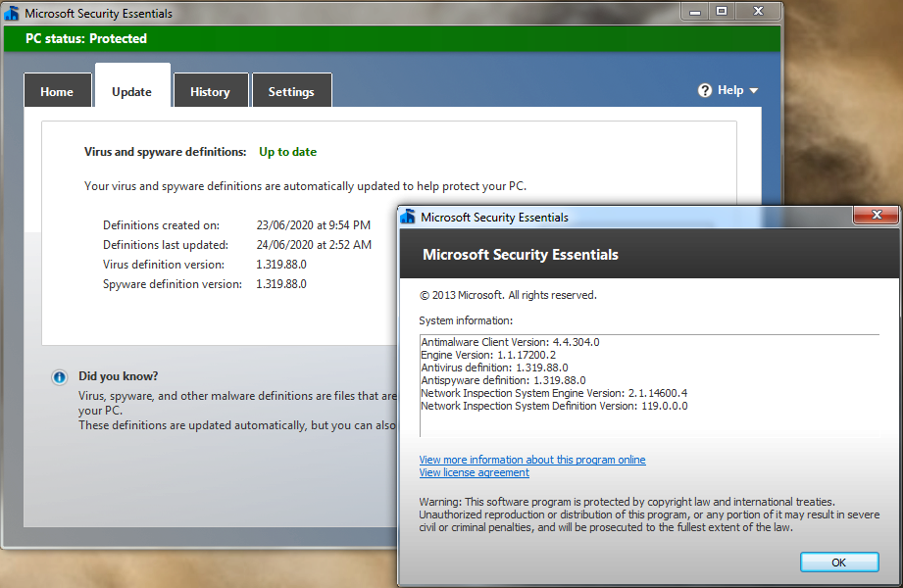
Task: Open the History tab
Action: click(210, 91)
